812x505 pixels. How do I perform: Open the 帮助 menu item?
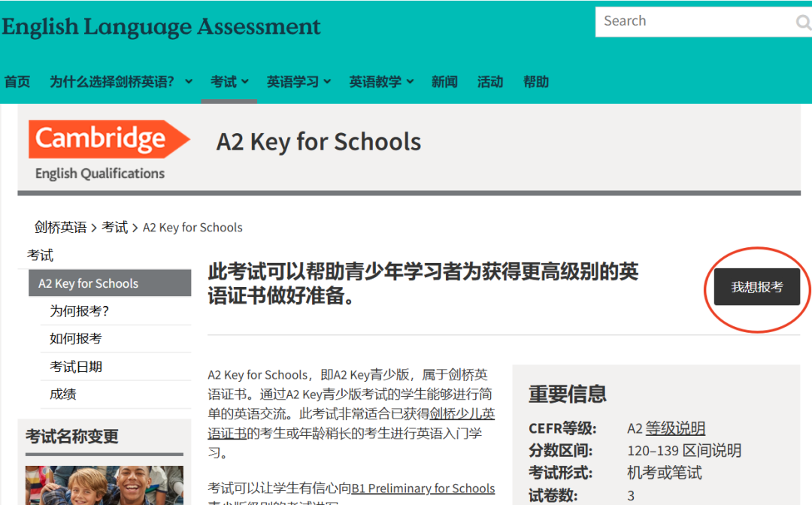[535, 81]
